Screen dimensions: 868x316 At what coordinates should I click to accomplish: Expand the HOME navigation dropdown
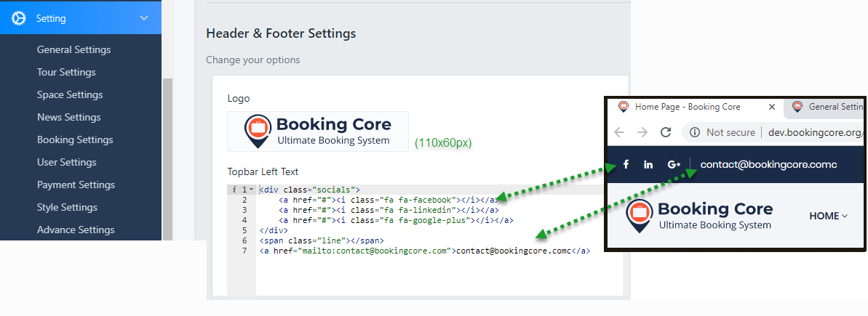829,216
